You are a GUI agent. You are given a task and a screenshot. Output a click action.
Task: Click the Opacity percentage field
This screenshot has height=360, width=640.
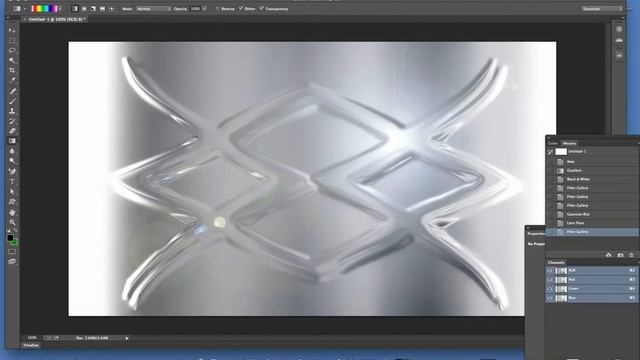[x=196, y=9]
